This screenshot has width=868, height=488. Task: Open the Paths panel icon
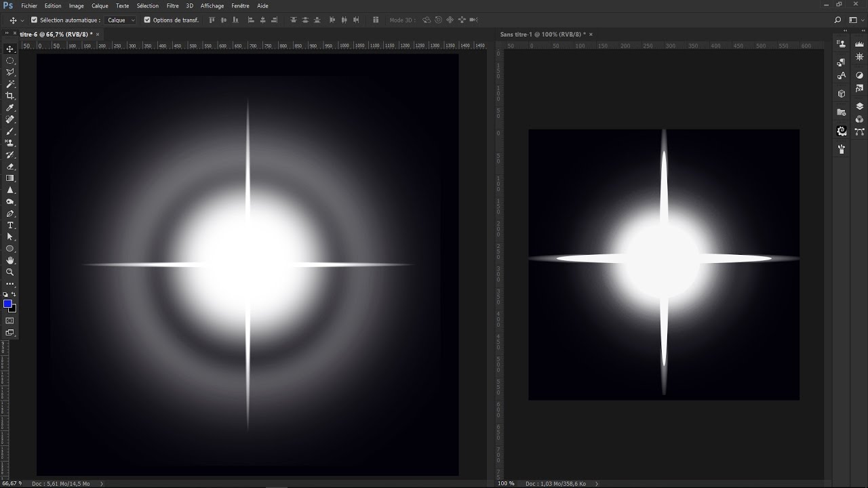coord(859,131)
